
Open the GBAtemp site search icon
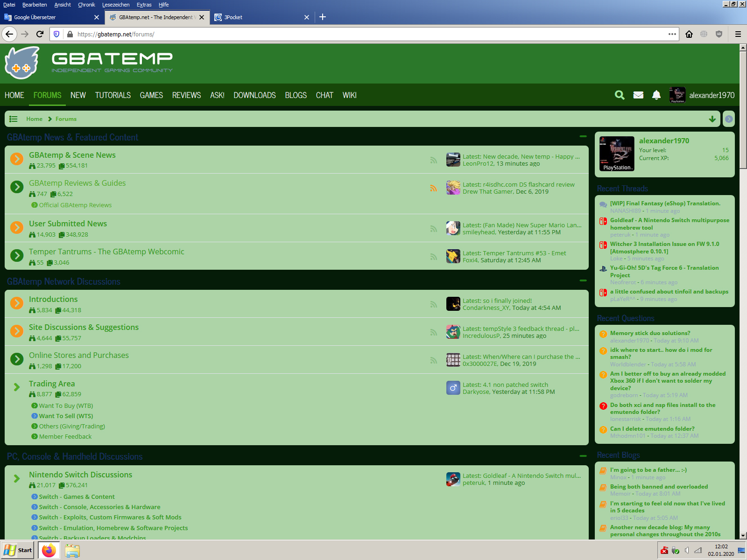pos(620,95)
